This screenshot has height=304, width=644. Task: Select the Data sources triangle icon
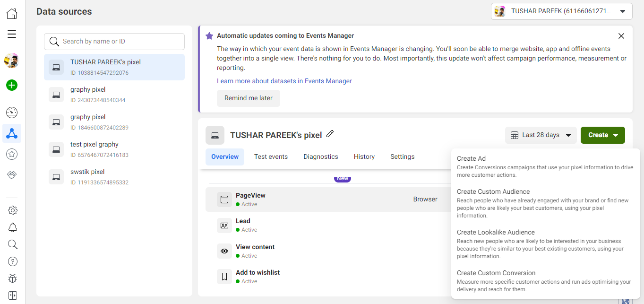point(12,134)
